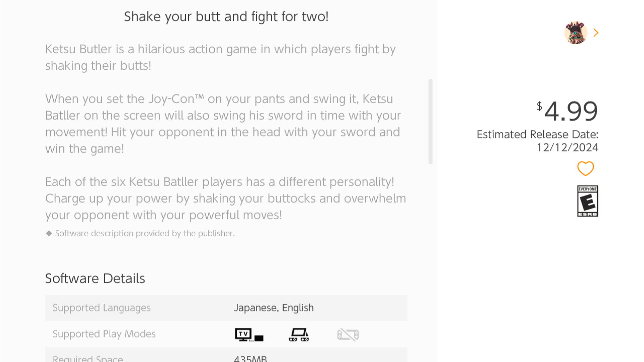Open the user profile avatar

pyautogui.click(x=576, y=33)
